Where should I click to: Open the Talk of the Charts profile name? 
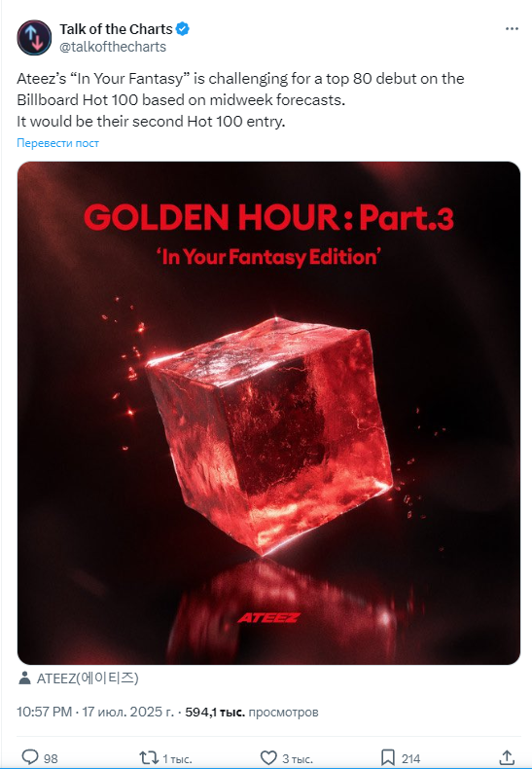click(116, 29)
